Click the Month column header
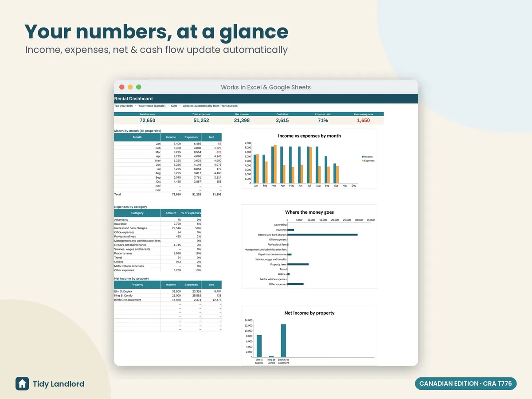The width and height of the screenshot is (532, 399). click(x=137, y=137)
